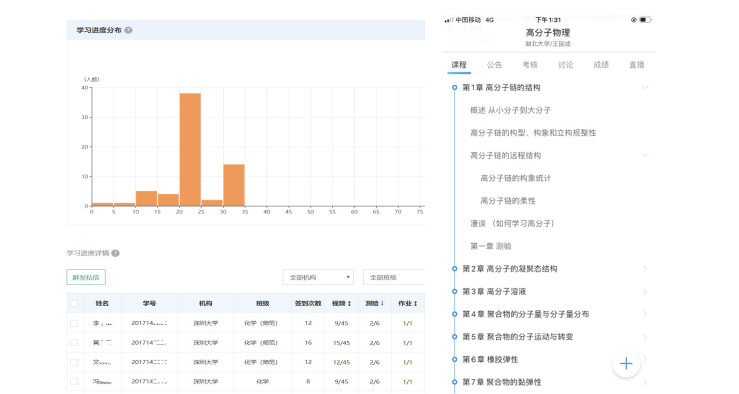Click the 学号 column header

(x=149, y=304)
